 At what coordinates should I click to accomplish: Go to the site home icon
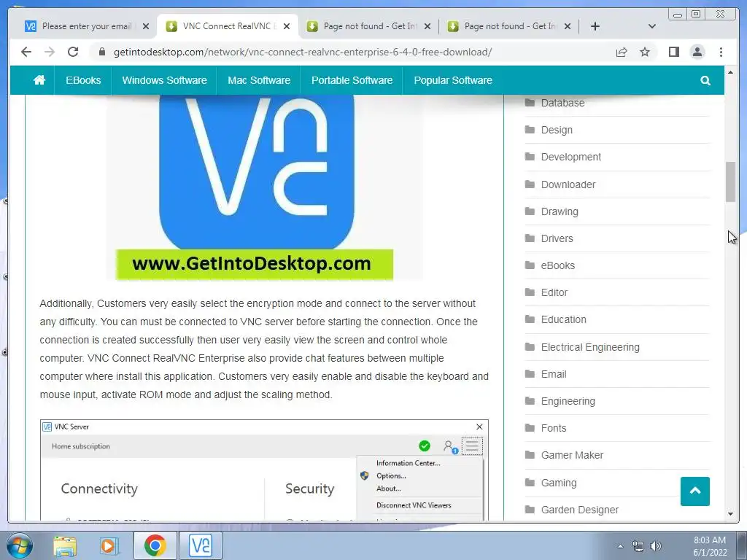click(39, 80)
